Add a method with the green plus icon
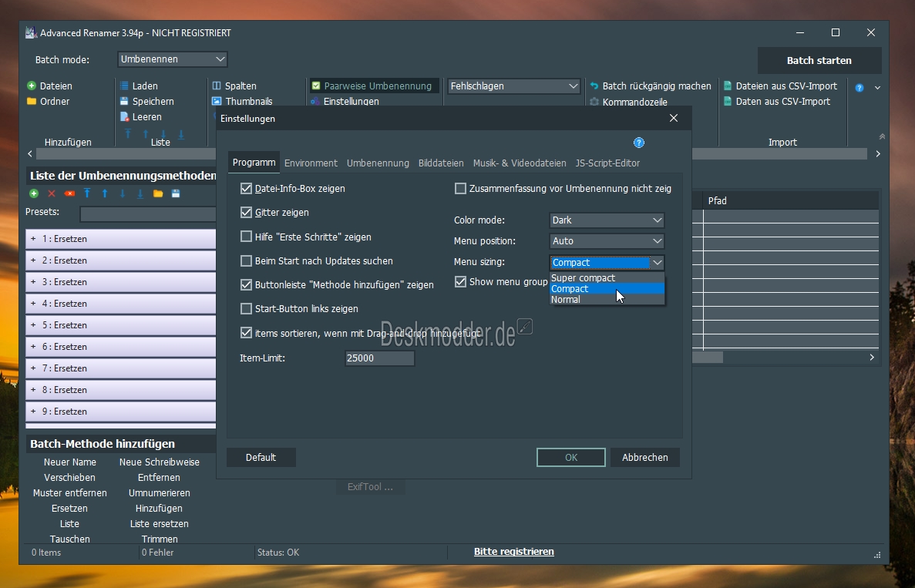The height and width of the screenshot is (588, 915). click(x=34, y=193)
